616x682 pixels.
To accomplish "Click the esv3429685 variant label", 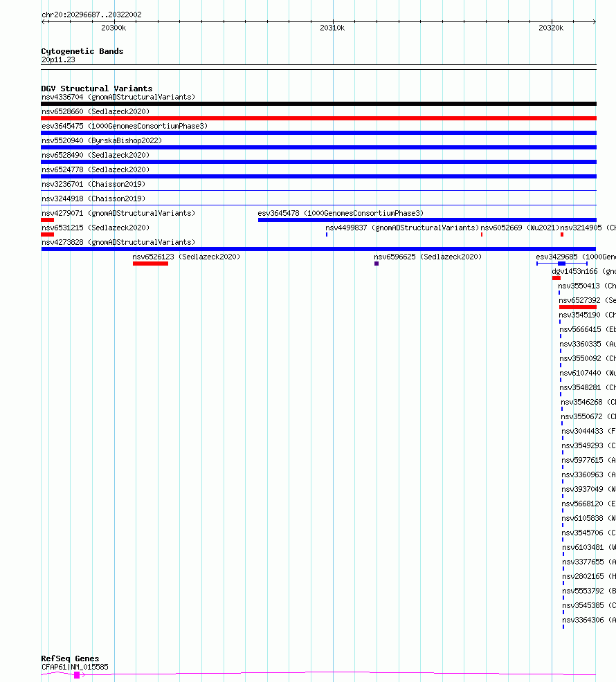I will tap(576, 257).
